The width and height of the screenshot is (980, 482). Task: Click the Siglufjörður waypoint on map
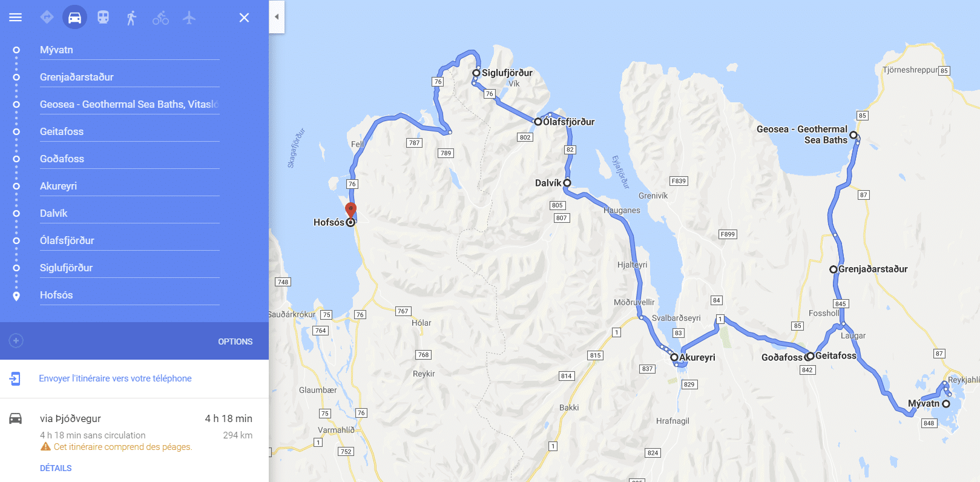coord(476,73)
